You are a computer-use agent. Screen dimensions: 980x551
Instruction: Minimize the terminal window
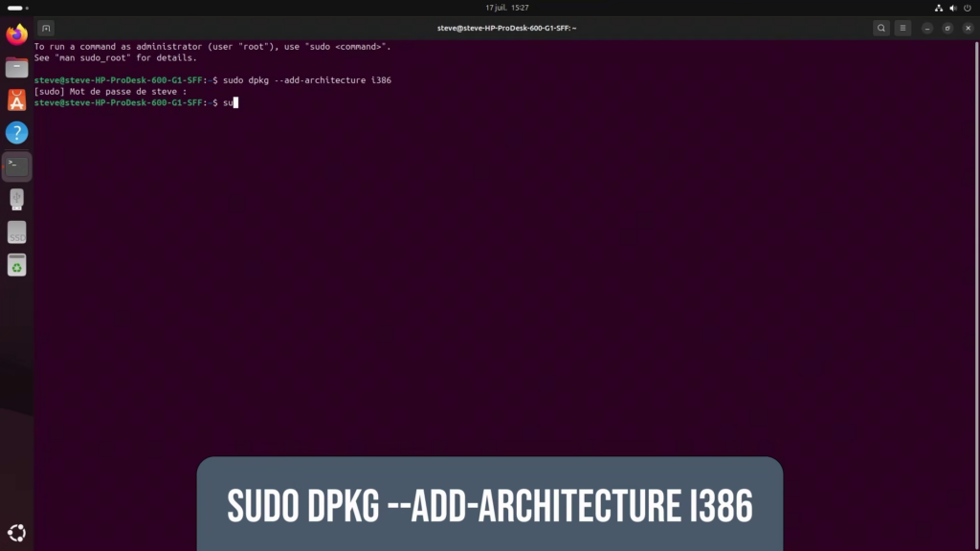927,28
